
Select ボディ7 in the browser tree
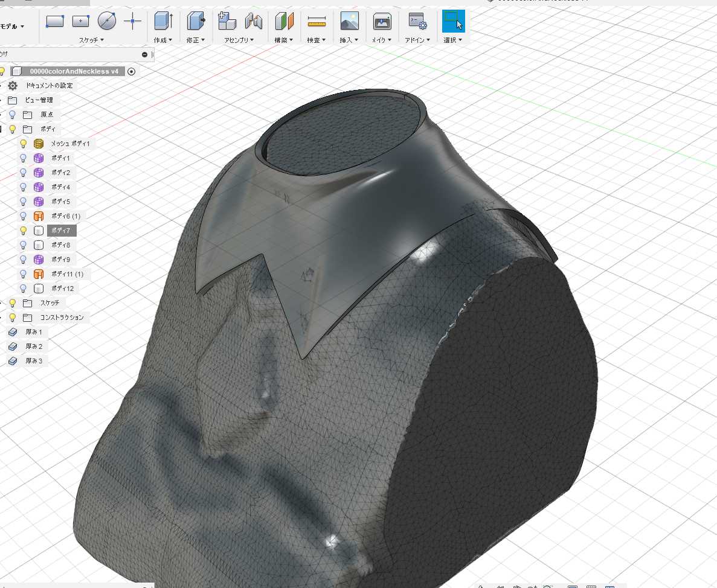(x=61, y=231)
